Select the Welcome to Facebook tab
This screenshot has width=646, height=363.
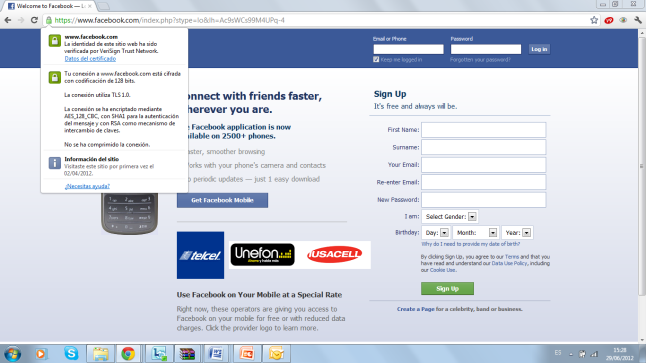pos(49,6)
